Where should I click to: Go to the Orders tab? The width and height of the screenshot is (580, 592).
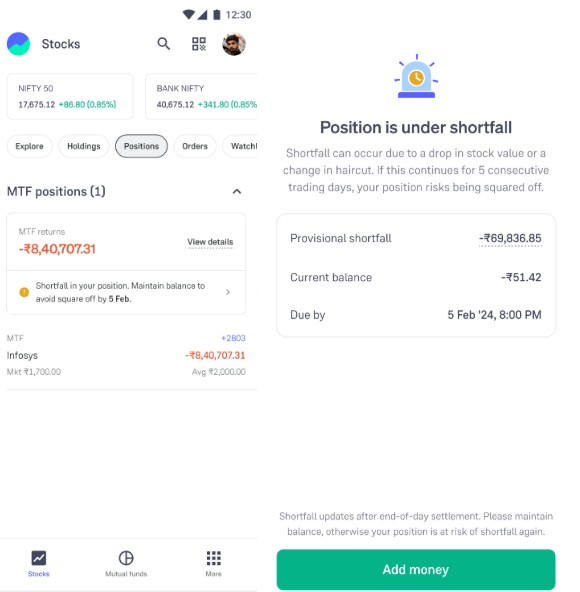point(195,146)
